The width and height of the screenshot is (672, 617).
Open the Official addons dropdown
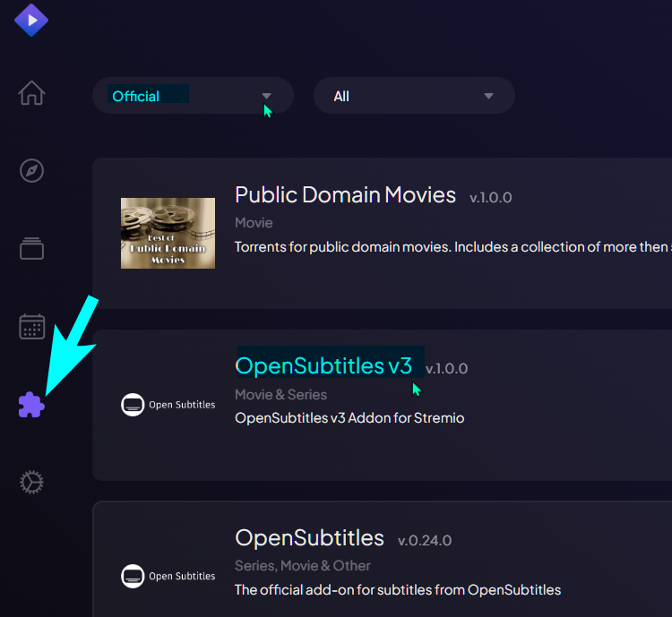(193, 96)
